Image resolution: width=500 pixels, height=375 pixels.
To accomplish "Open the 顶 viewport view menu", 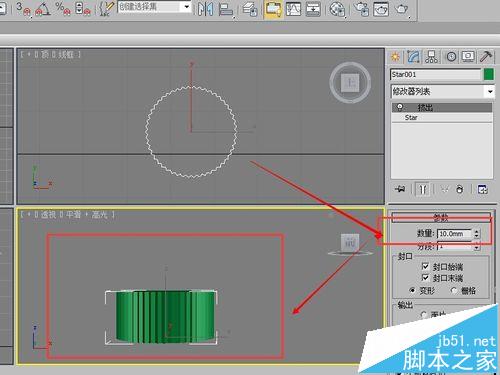I will click(45, 54).
